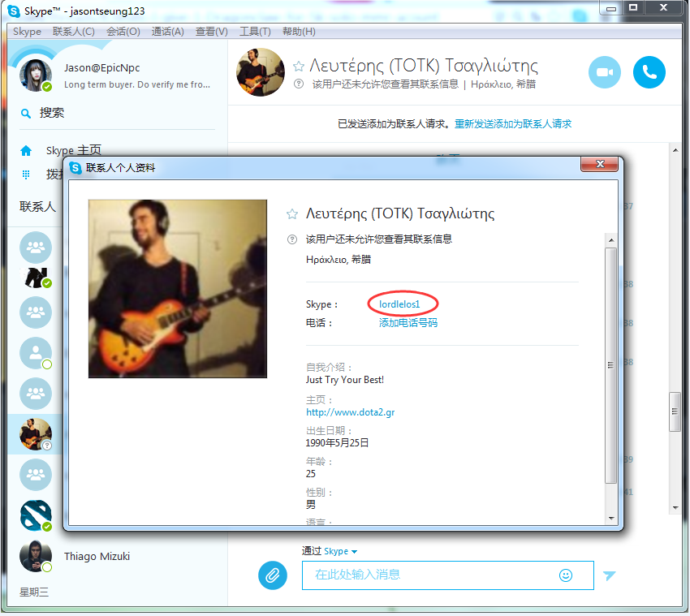Click 'Just Try Your Best!' intro text
This screenshot has height=616, width=690.
pos(345,380)
